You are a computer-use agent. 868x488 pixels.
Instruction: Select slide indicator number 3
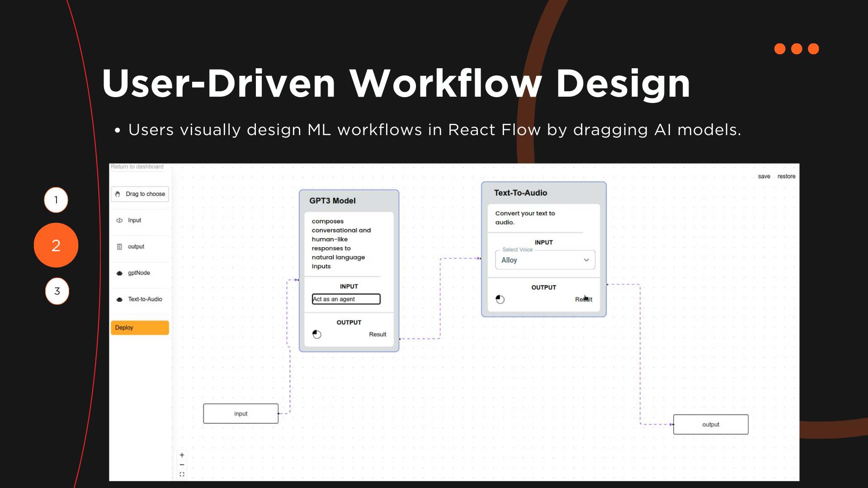click(x=57, y=291)
